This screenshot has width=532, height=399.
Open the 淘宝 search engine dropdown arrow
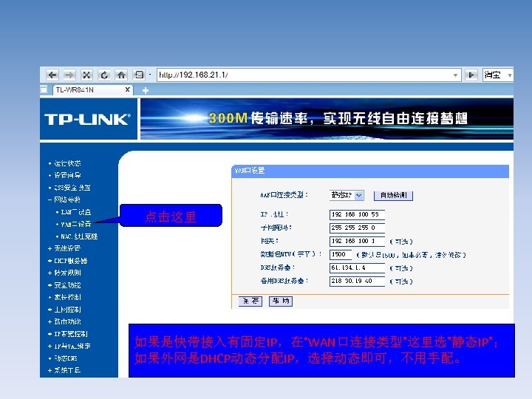[x=510, y=75]
